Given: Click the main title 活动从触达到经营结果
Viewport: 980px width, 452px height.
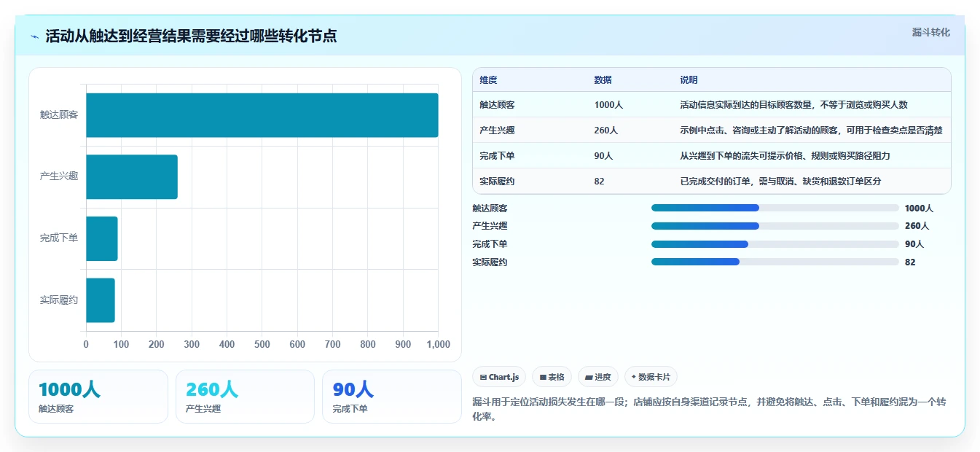Looking at the screenshot, I should point(191,36).
